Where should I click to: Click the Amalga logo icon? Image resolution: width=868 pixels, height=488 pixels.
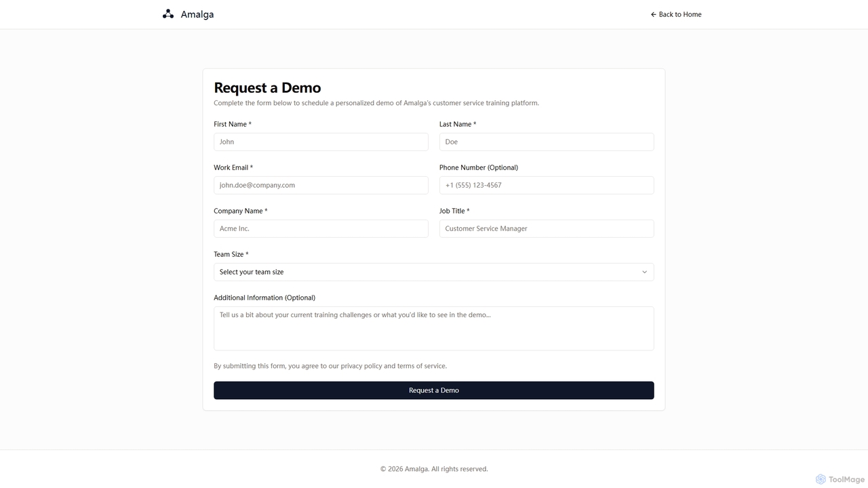[168, 14]
